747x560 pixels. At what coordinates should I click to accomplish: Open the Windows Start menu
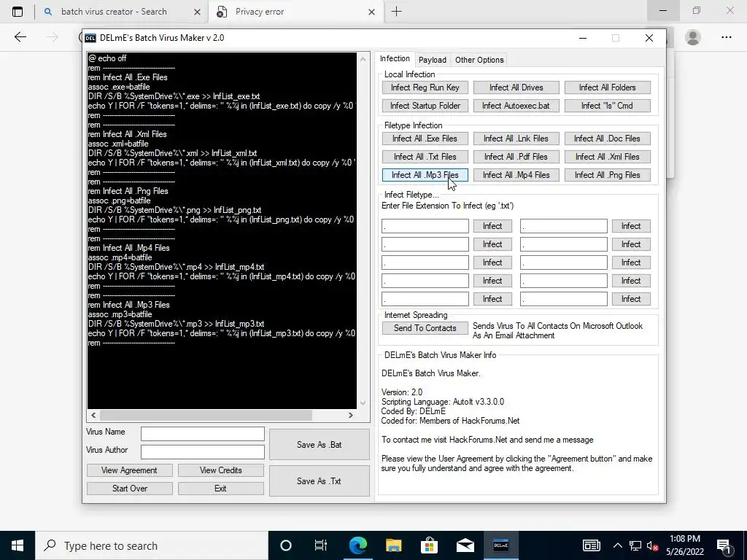click(18, 545)
